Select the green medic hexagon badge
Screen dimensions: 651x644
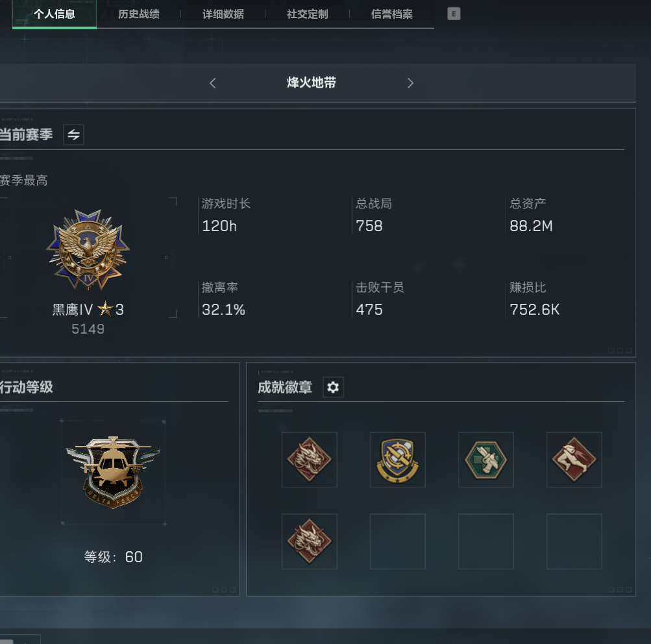(485, 460)
